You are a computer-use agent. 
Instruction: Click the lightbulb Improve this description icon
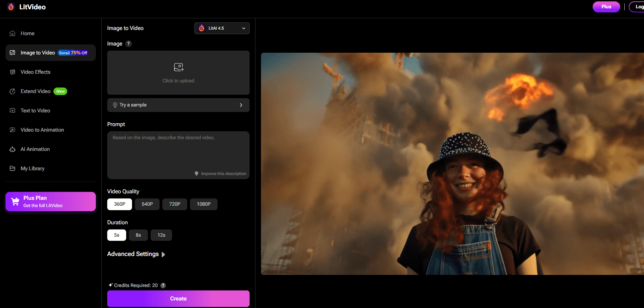click(x=197, y=174)
